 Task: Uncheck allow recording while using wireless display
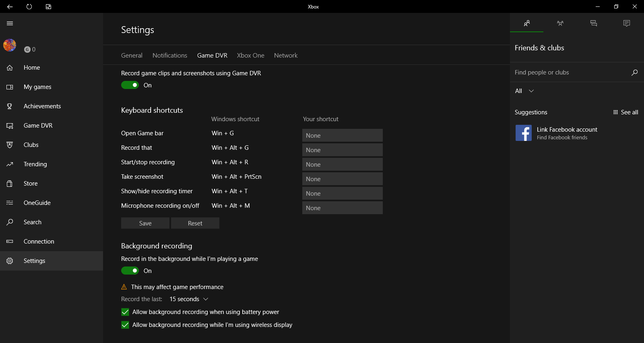pyautogui.click(x=125, y=325)
